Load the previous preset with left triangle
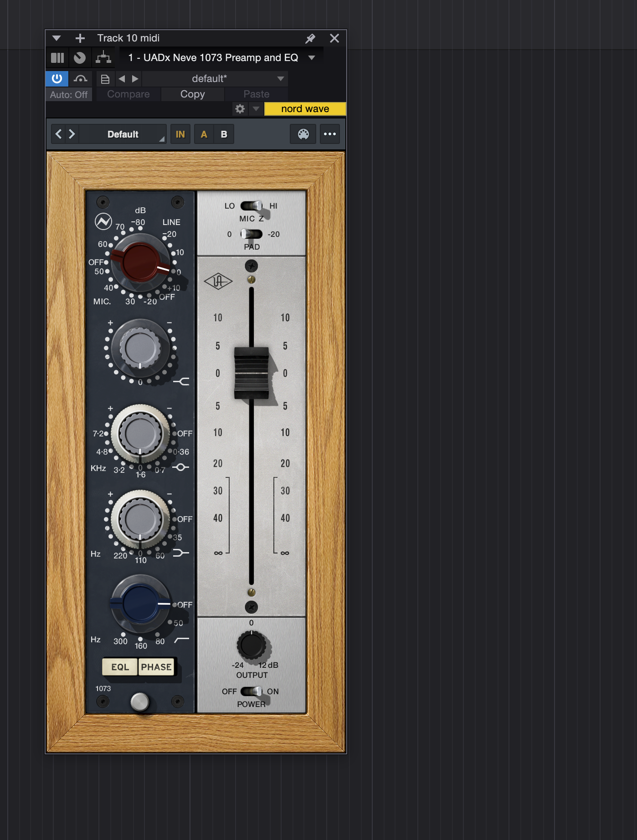This screenshot has height=840, width=637. pos(122,79)
